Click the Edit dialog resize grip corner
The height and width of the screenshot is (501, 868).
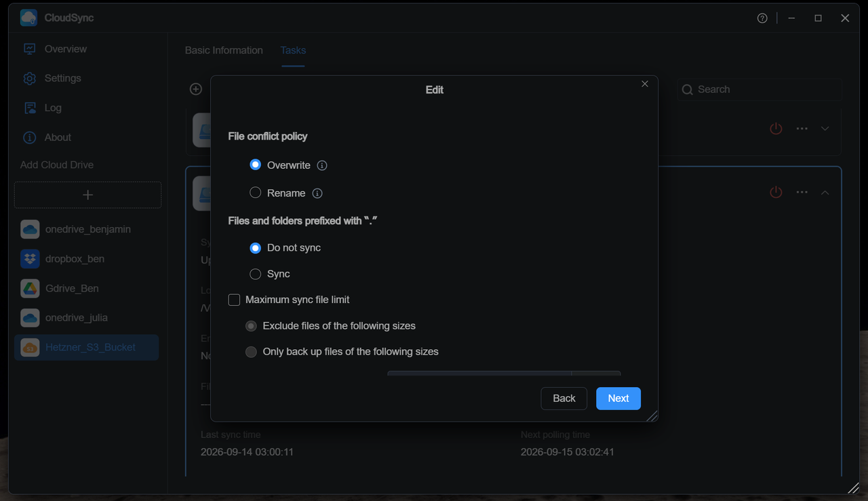pos(652,416)
